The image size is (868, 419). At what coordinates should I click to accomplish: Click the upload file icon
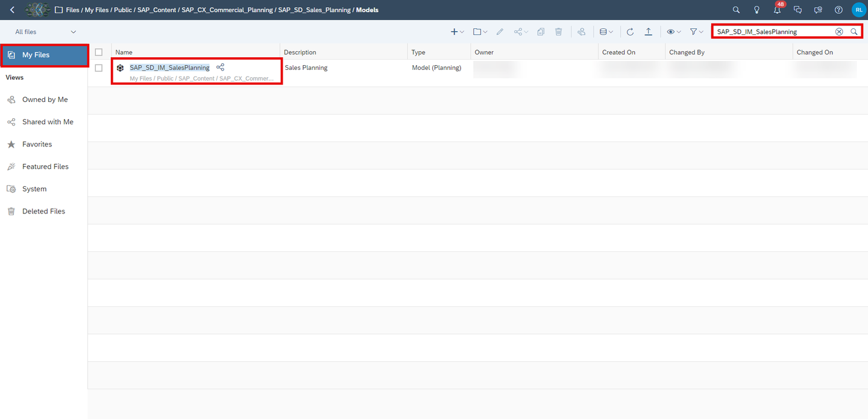[x=648, y=31]
